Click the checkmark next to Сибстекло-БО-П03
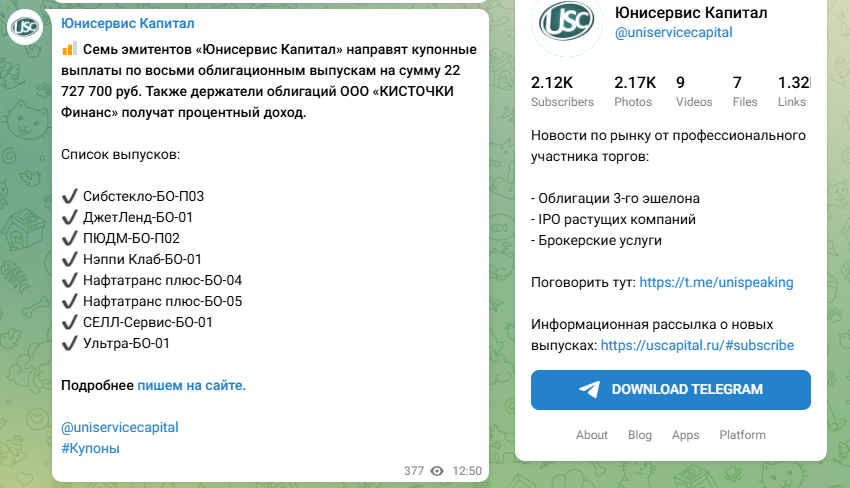This screenshot has height=488, width=850. click(69, 196)
